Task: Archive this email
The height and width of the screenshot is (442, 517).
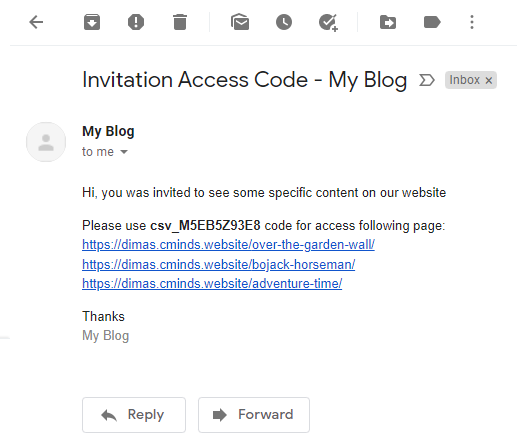Action: point(92,22)
